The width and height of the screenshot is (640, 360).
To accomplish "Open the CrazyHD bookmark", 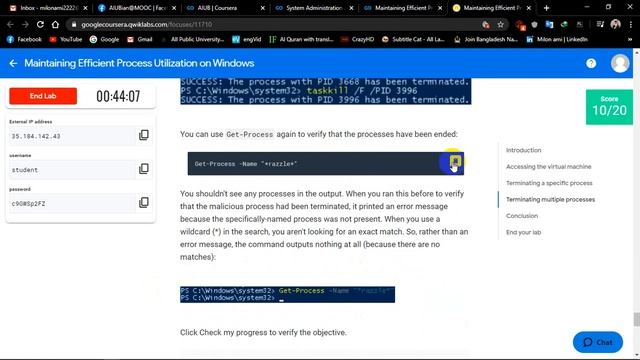I will click(x=358, y=39).
